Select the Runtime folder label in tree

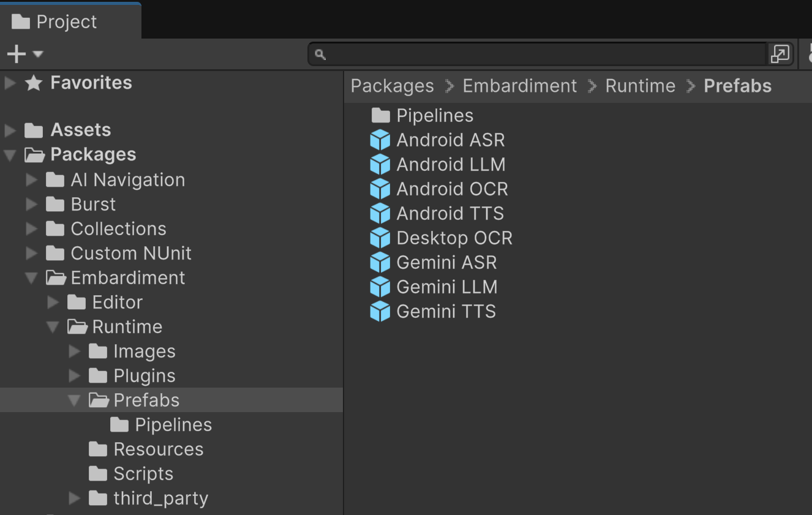pyautogui.click(x=127, y=327)
